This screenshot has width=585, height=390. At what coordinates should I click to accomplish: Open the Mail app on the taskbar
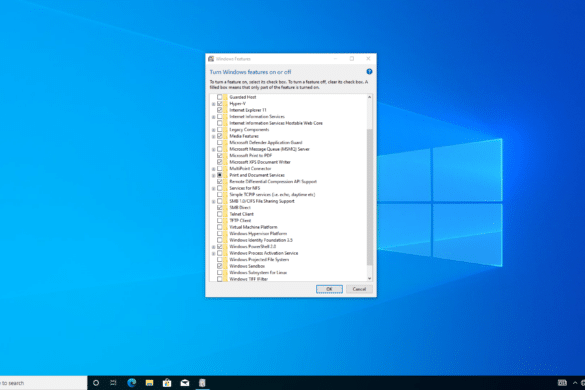(185, 383)
